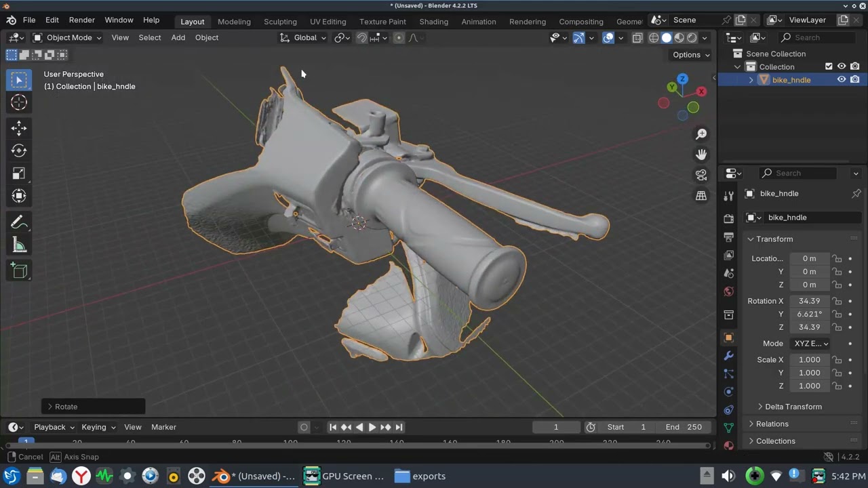Open the Marker timeline menu

163,427
